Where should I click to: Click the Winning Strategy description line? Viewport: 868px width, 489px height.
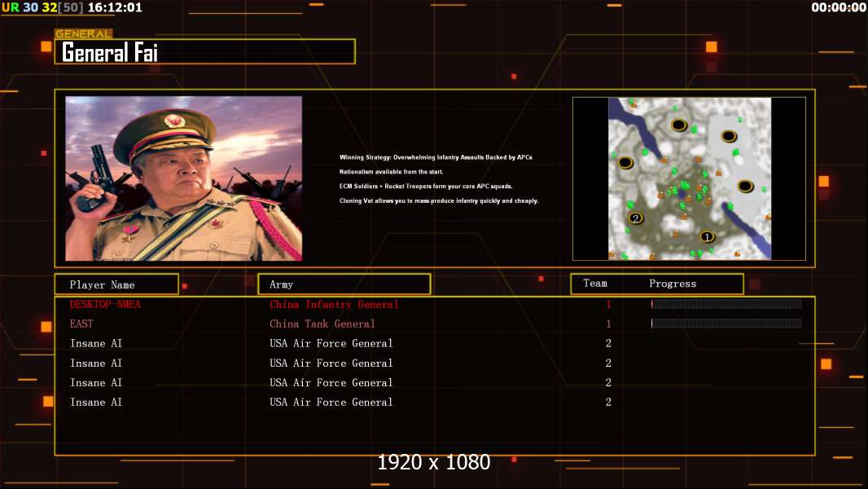(436, 157)
